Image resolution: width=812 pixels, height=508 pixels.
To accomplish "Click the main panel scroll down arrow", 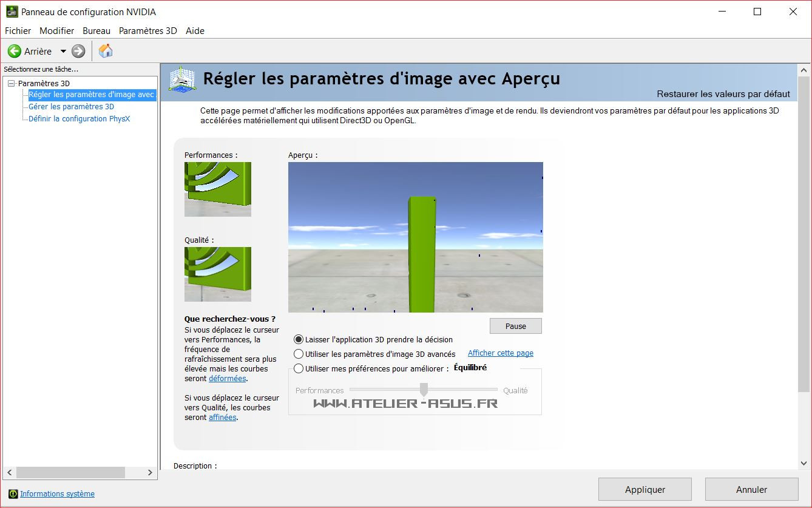I will [x=804, y=463].
